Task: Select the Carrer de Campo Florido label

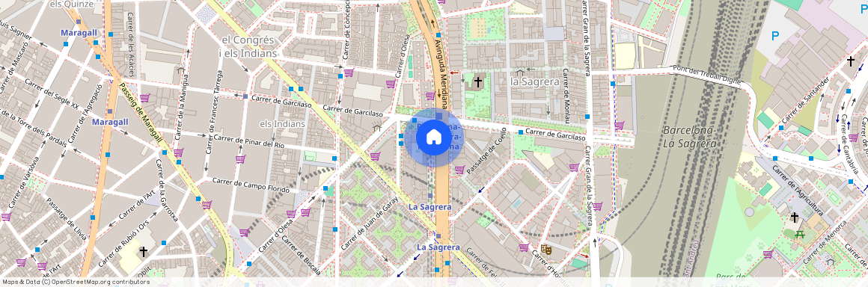Action: [x=251, y=185]
